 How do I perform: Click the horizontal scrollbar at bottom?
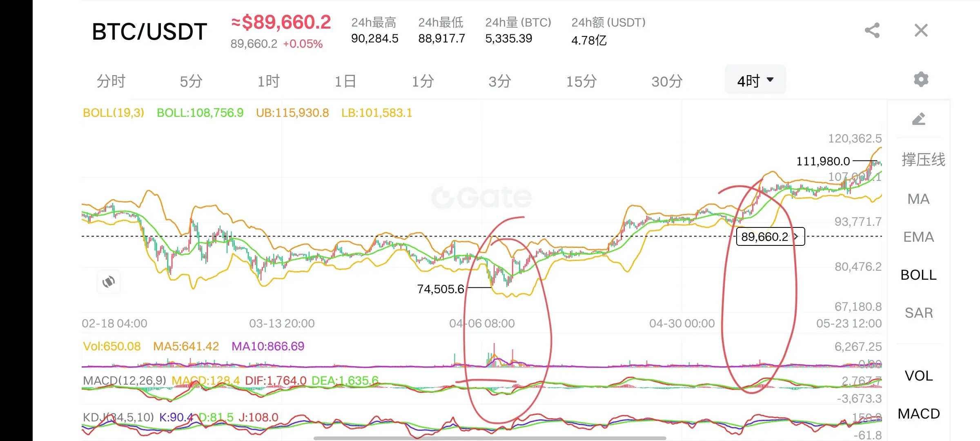[490, 438]
